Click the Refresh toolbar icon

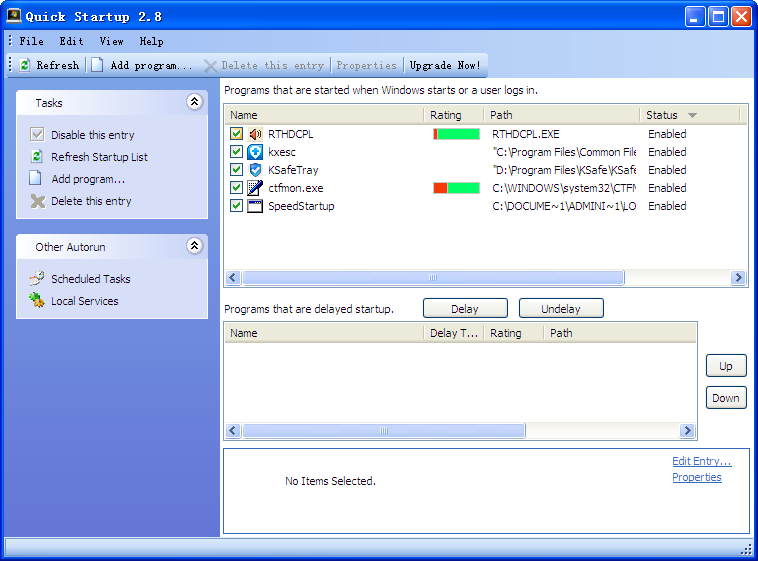click(25, 65)
